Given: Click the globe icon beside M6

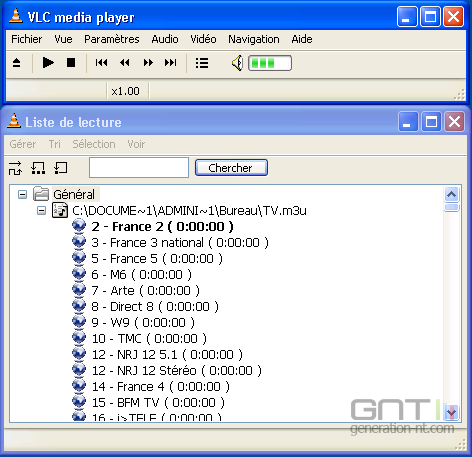Looking at the screenshot, I should click(x=79, y=273).
